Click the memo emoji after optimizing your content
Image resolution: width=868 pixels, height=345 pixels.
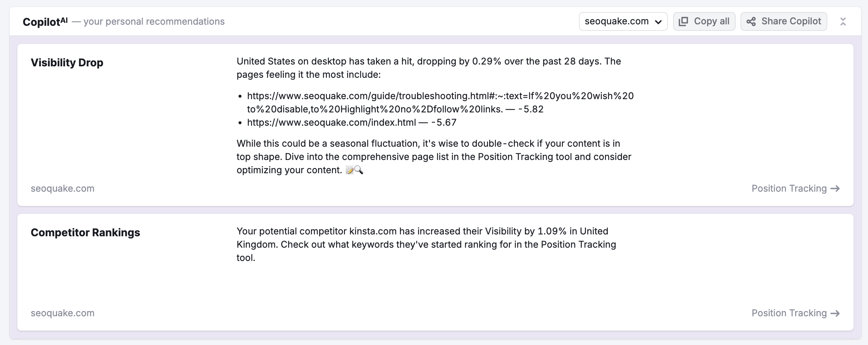point(350,170)
